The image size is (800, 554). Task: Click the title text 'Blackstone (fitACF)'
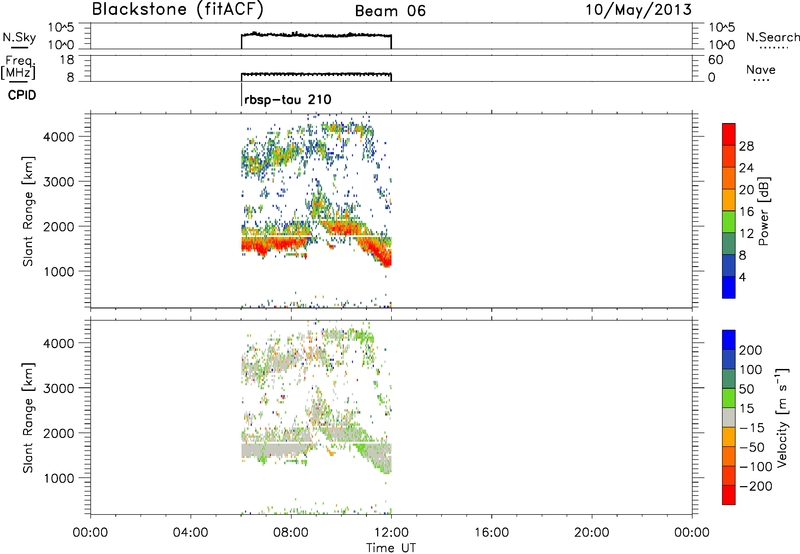(x=178, y=9)
